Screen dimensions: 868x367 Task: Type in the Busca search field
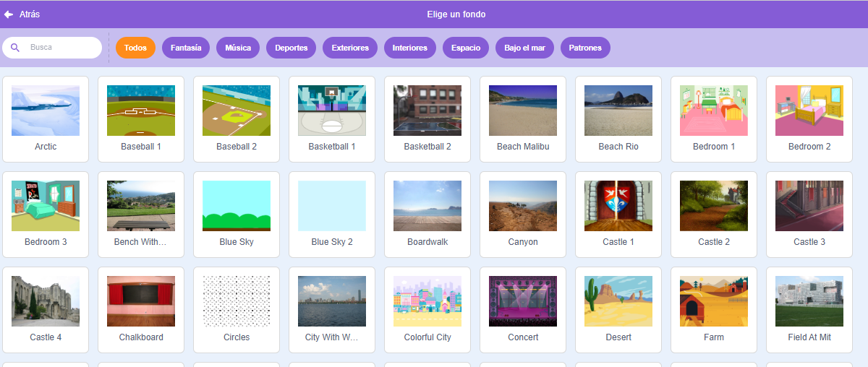61,48
